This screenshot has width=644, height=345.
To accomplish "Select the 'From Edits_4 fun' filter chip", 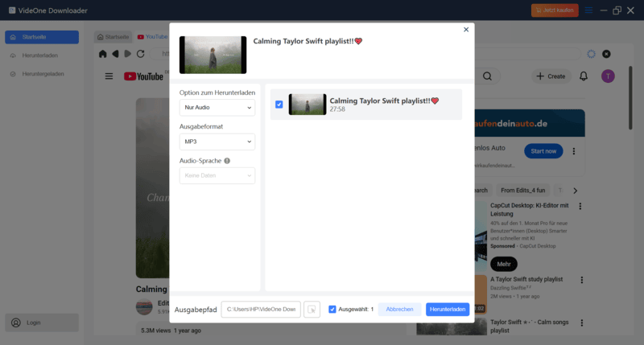I will pyautogui.click(x=522, y=191).
